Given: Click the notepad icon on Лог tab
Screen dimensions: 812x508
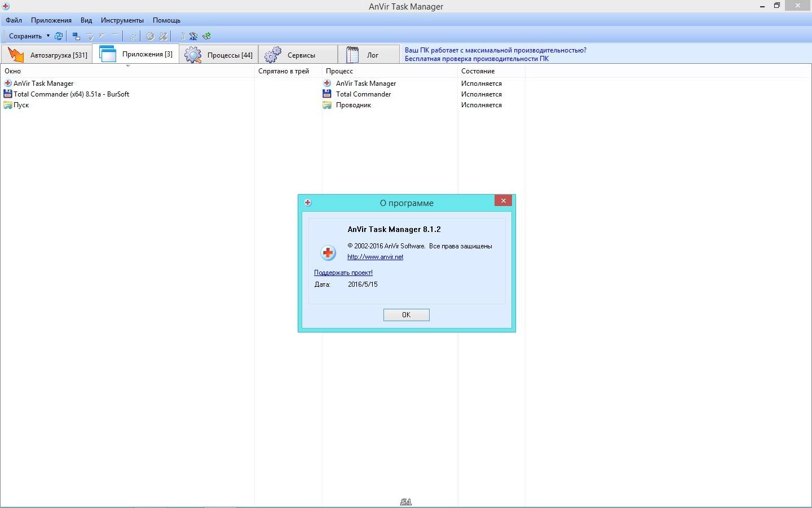Looking at the screenshot, I should (352, 55).
